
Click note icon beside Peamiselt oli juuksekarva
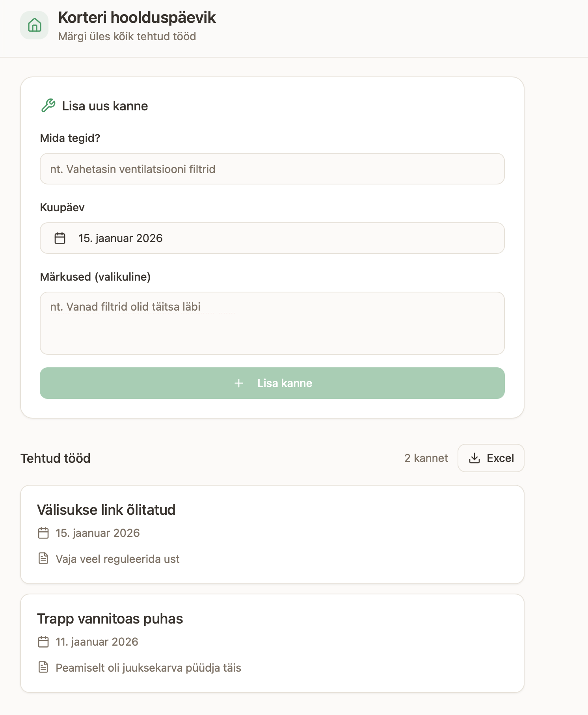[43, 667]
